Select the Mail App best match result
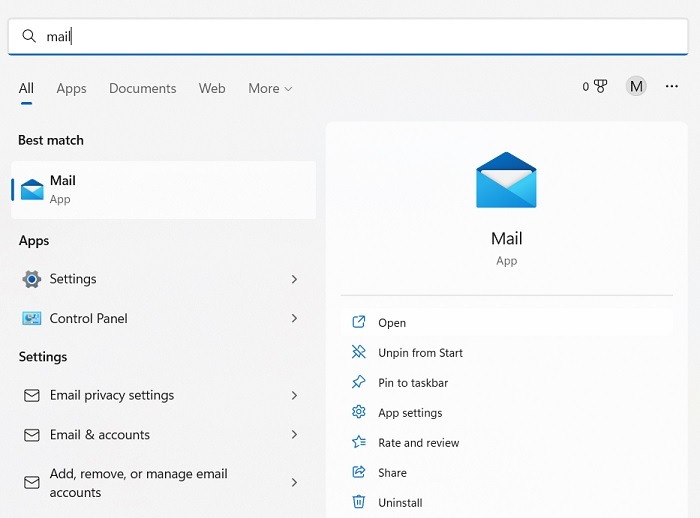 163,190
